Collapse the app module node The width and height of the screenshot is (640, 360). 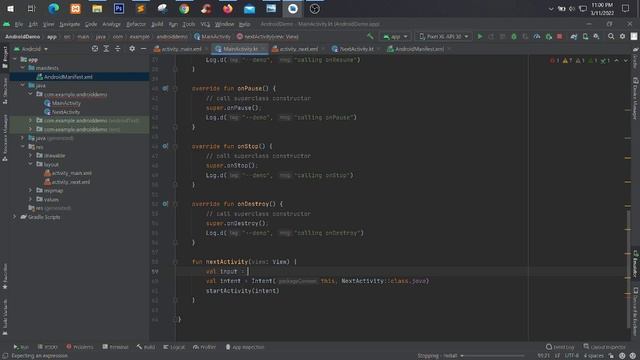pos(15,60)
